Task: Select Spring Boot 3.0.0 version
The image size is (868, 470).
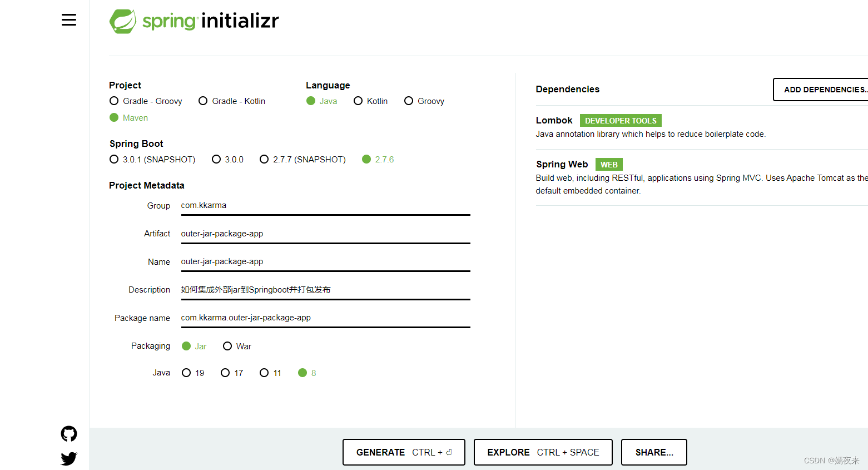Action: pos(227,160)
